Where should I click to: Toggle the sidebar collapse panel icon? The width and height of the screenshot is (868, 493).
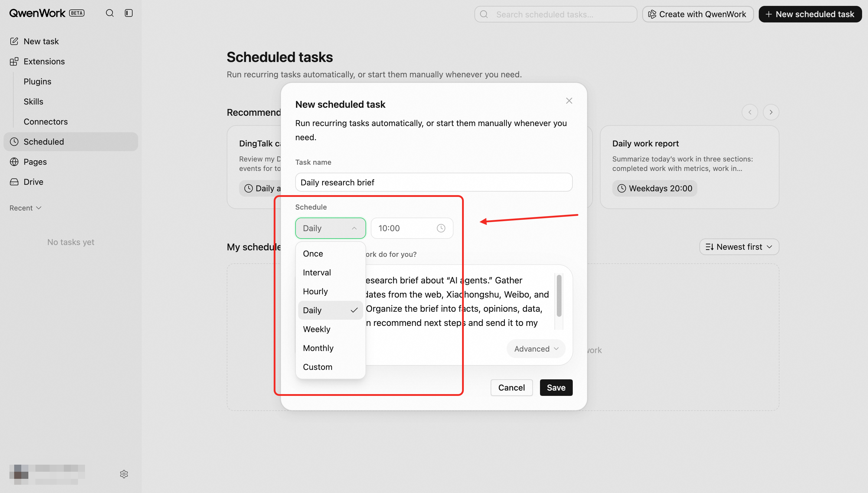[129, 13]
